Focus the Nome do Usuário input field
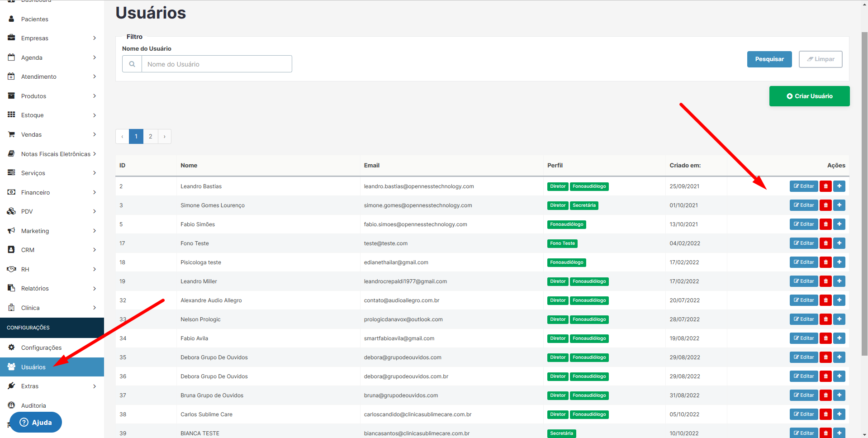This screenshot has height=438, width=868. [217, 64]
